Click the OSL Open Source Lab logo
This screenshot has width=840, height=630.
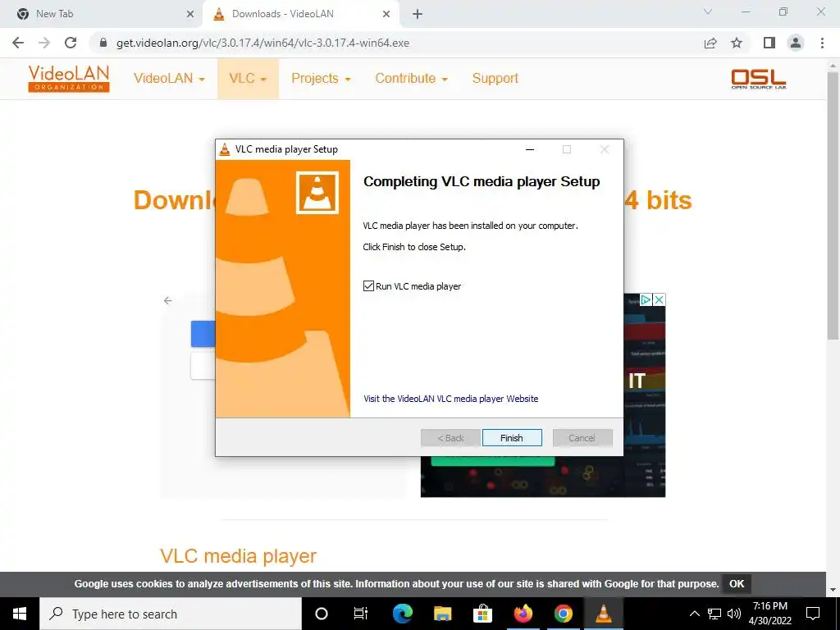(759, 79)
